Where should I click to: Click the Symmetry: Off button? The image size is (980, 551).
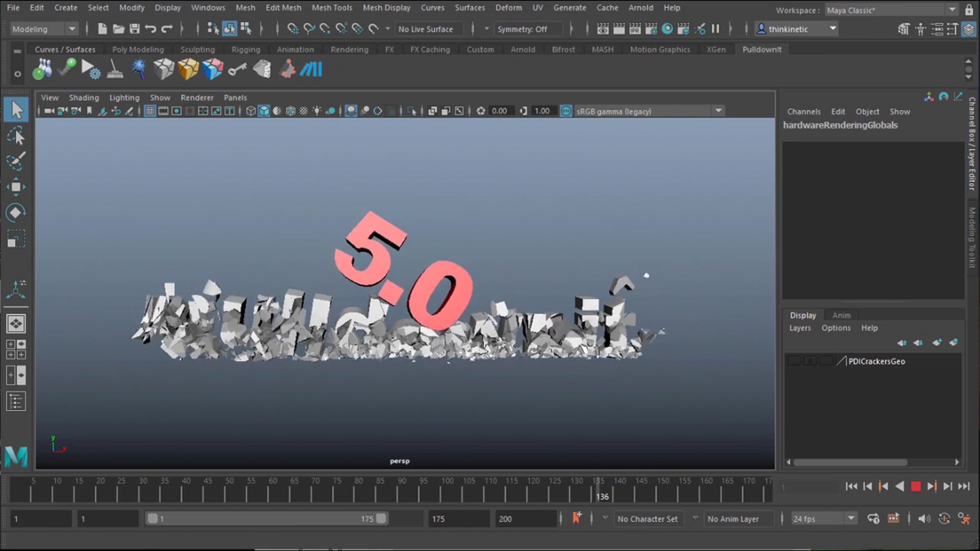point(522,29)
